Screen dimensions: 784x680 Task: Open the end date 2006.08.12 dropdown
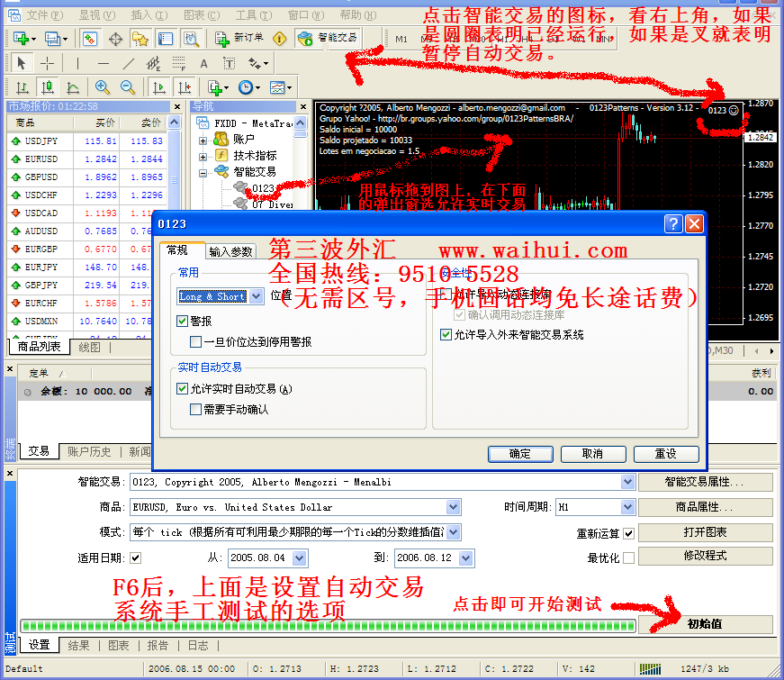(466, 558)
